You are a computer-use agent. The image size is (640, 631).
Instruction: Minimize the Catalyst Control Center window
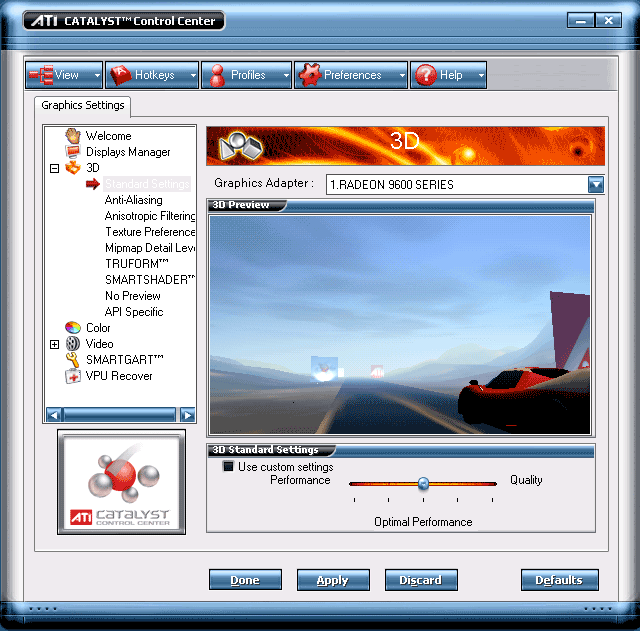click(581, 20)
